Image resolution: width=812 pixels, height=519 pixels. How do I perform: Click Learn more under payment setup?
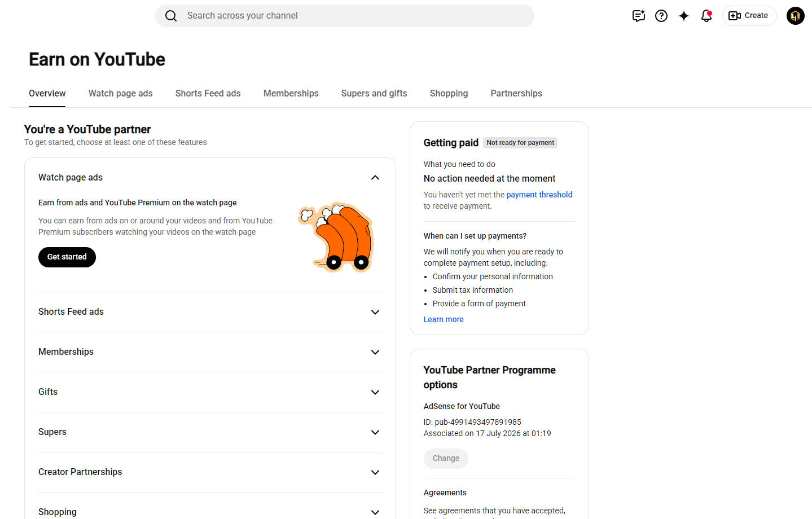[444, 319]
